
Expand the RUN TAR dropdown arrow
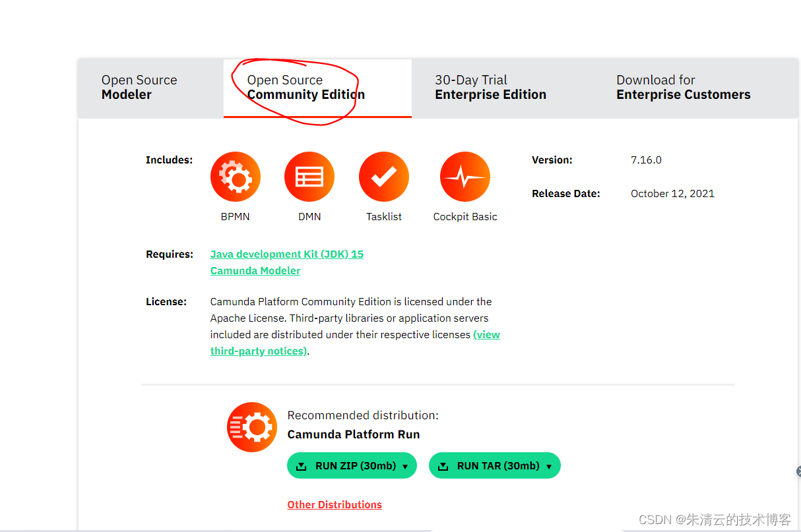tap(549, 466)
